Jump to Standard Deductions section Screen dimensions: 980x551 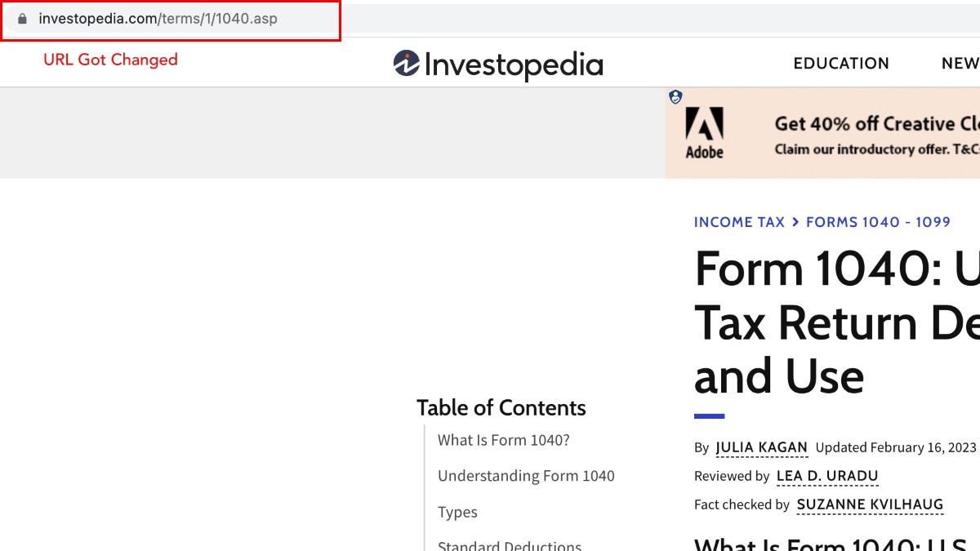[510, 544]
